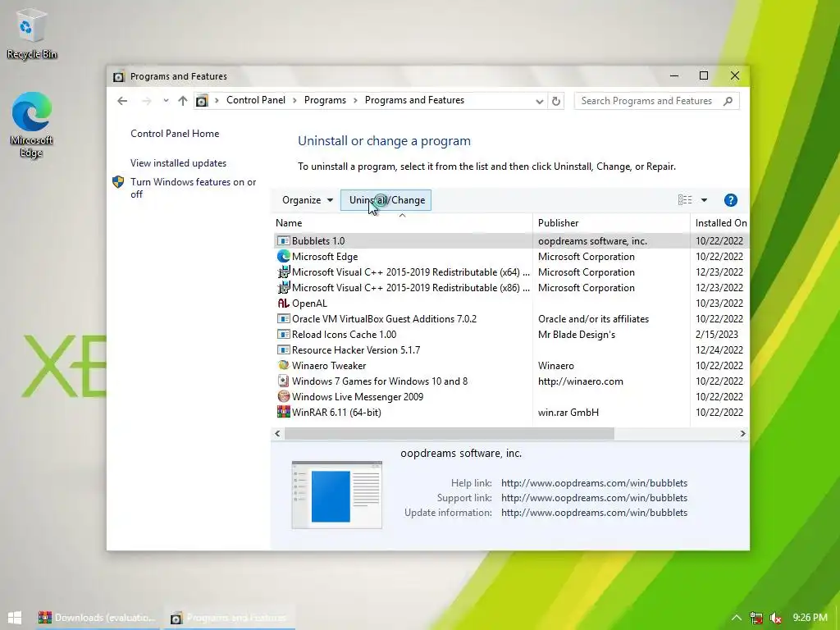The height and width of the screenshot is (630, 840).
Task: Select the 2/15/2023 install date cell
Action: pyautogui.click(x=717, y=335)
